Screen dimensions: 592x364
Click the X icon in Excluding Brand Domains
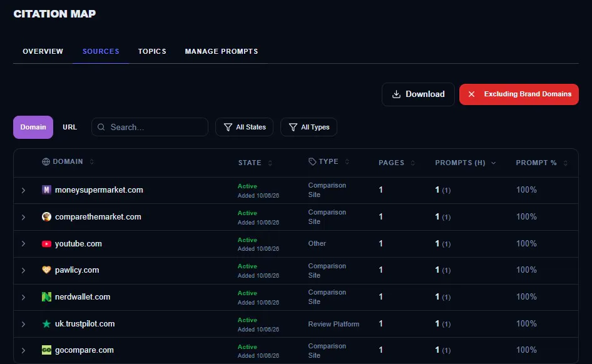pos(472,94)
